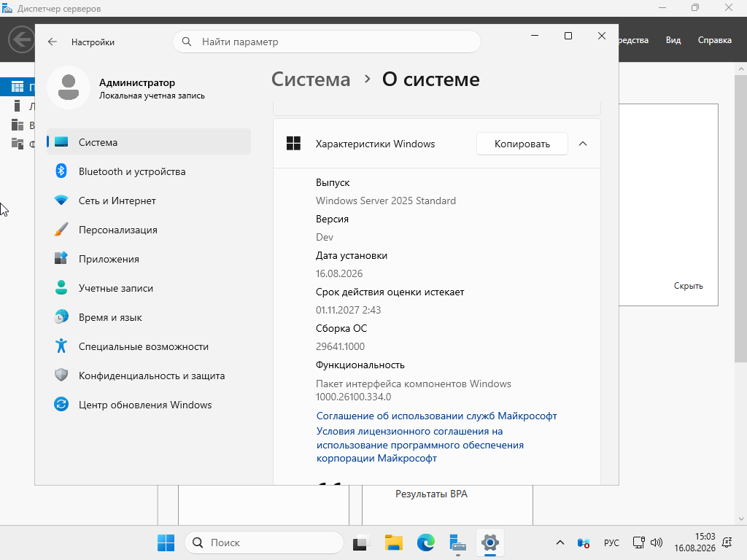747x560 pixels.
Task: Click the security tray icon with red badge
Action: [x=584, y=542]
